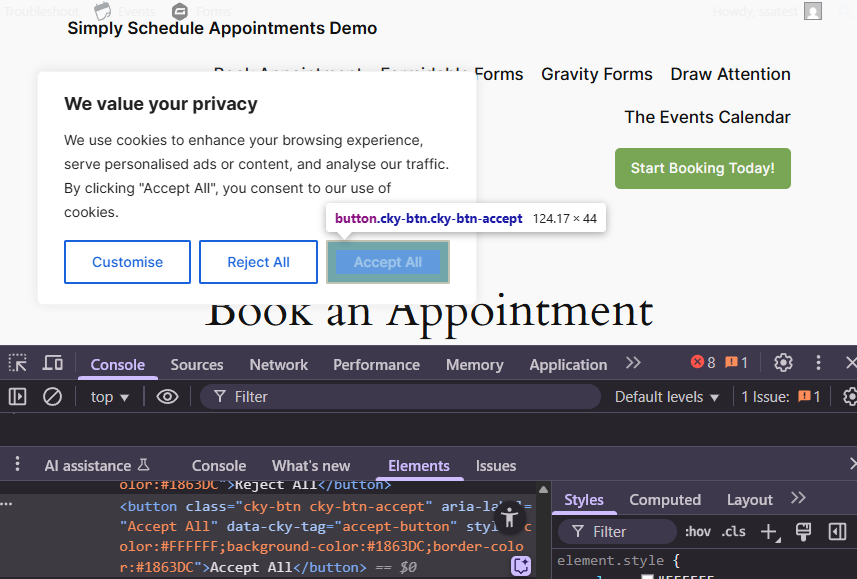Show more DevTools tabs via chevron

pos(633,363)
